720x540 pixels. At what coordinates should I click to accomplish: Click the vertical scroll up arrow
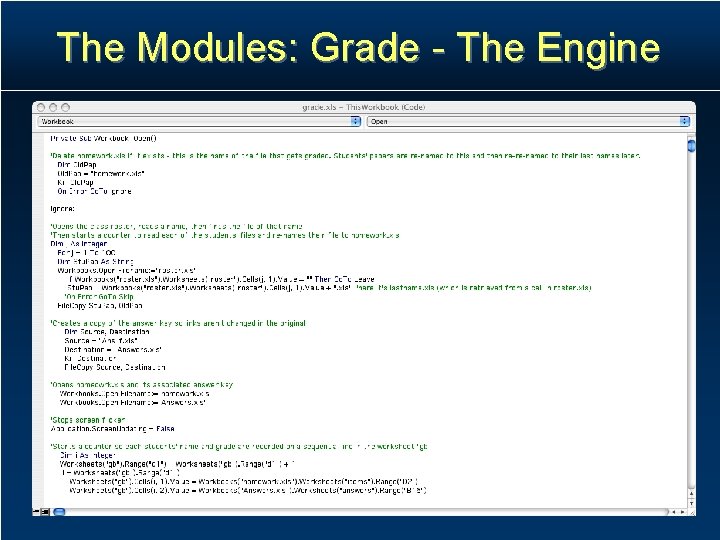click(x=691, y=494)
